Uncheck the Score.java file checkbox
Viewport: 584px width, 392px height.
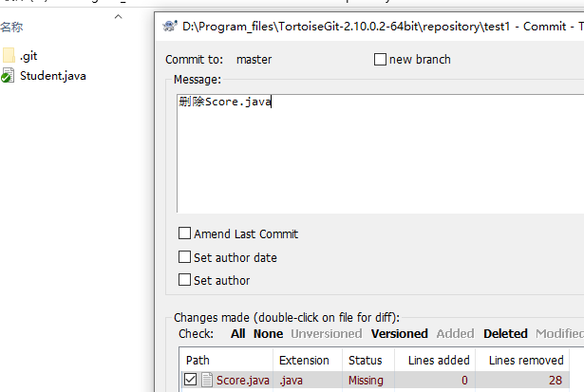pos(190,380)
